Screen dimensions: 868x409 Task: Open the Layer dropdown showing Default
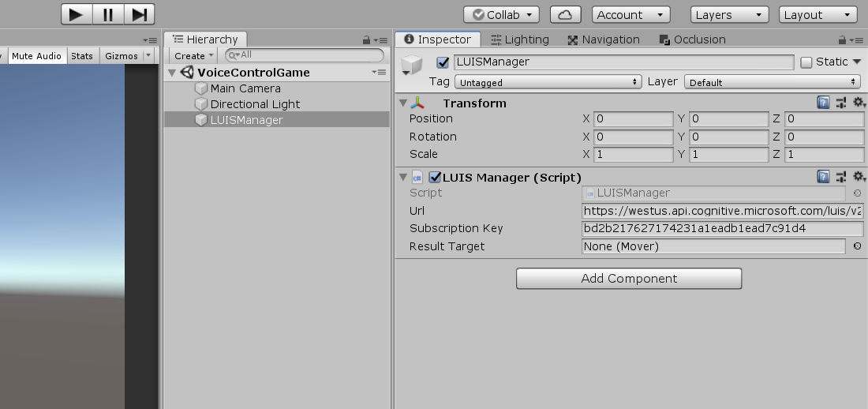pos(773,82)
